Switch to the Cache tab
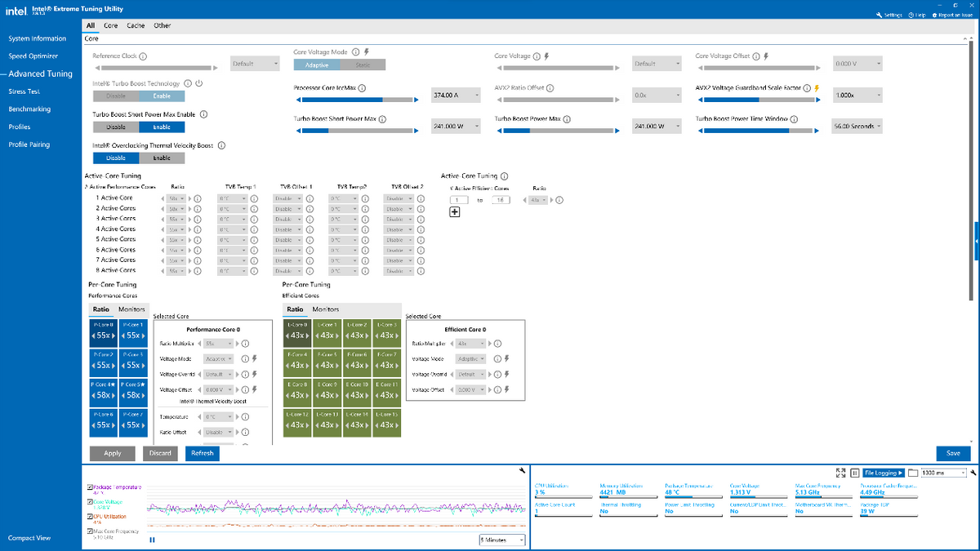Screen dimensions: 980x551 tap(136, 25)
